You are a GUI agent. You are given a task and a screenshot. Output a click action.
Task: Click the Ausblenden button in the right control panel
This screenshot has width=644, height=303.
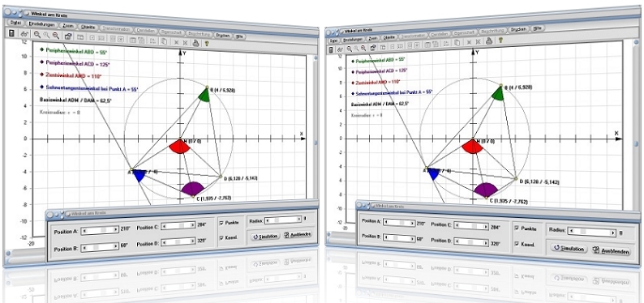point(611,250)
